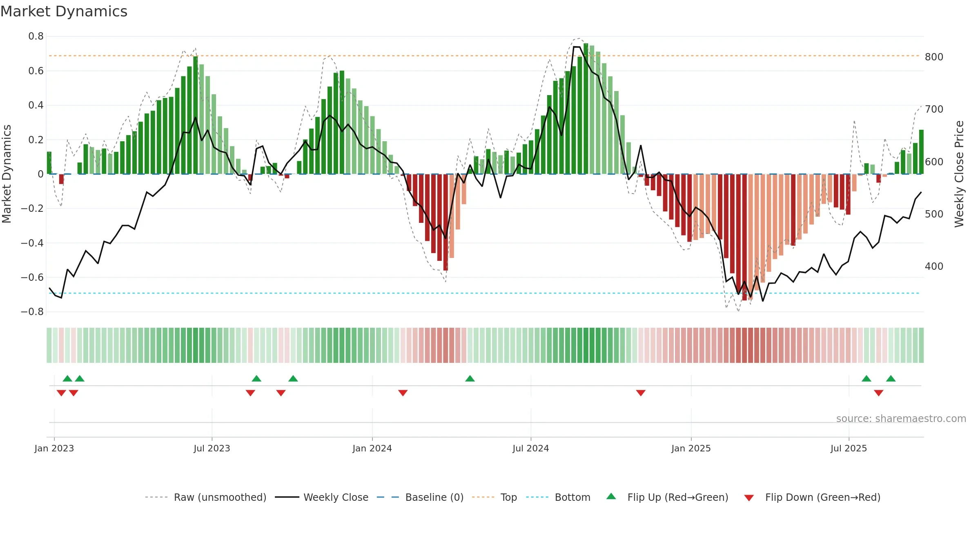Select the red flip down marker near February 2024
This screenshot has width=980, height=551.
pos(403,393)
